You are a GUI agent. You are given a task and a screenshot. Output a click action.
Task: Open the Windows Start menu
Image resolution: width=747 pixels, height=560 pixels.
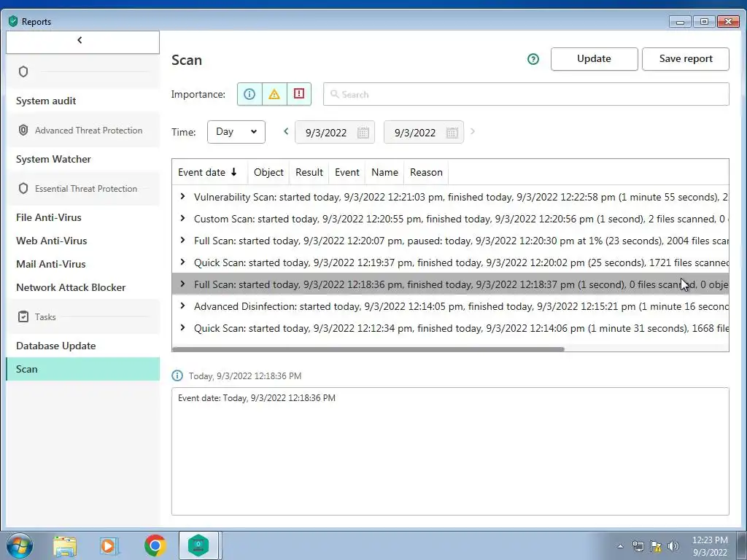coord(20,545)
